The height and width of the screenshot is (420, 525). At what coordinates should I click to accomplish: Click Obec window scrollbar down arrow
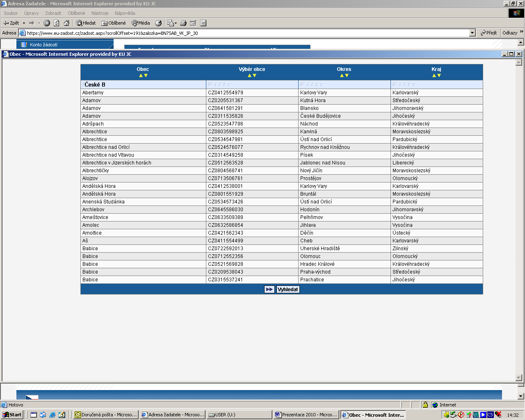click(519, 378)
